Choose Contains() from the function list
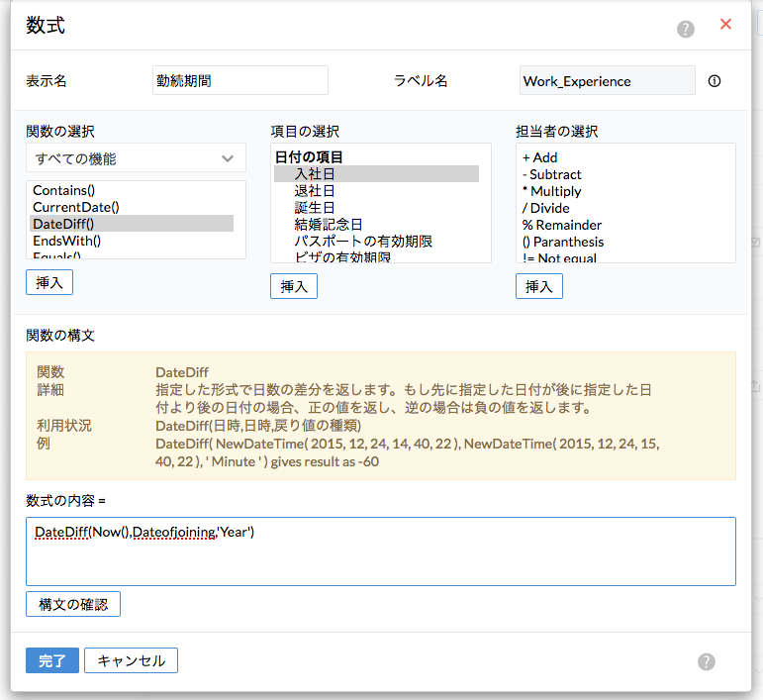763x700 pixels. point(70,190)
